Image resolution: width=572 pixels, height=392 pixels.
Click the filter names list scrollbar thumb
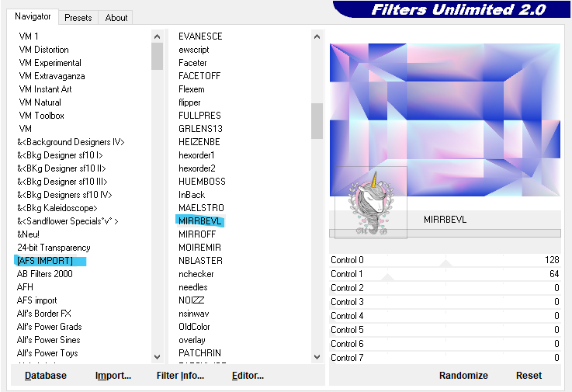coord(317,121)
